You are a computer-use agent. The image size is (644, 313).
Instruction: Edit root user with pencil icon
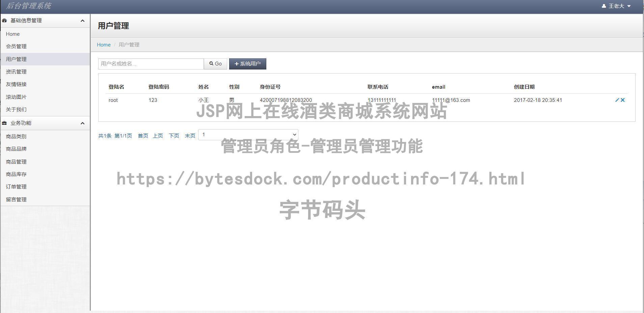pyautogui.click(x=617, y=100)
